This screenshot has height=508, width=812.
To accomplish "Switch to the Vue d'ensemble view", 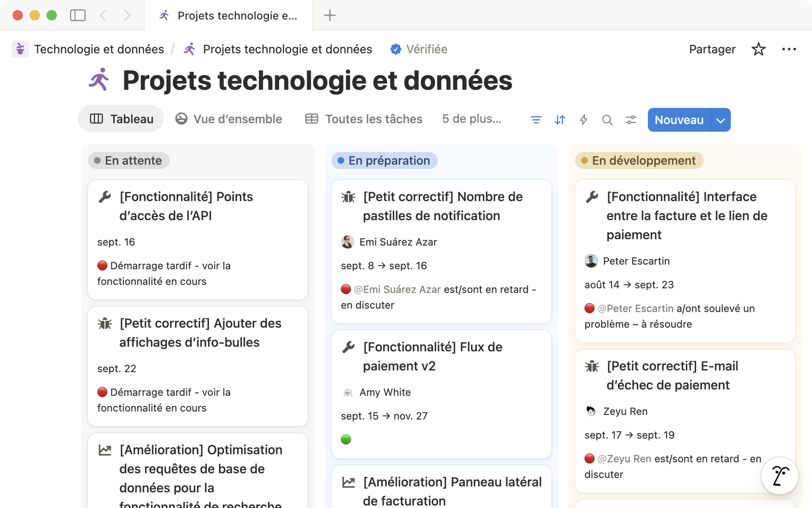I will click(229, 119).
